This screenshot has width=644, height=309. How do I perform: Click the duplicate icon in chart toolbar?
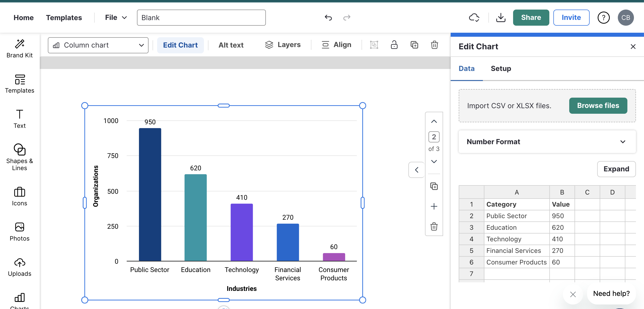pos(414,45)
